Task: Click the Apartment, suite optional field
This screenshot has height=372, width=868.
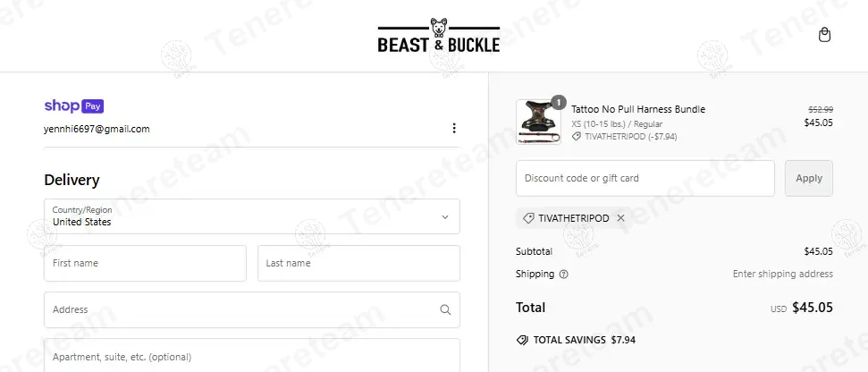Action: [x=251, y=357]
